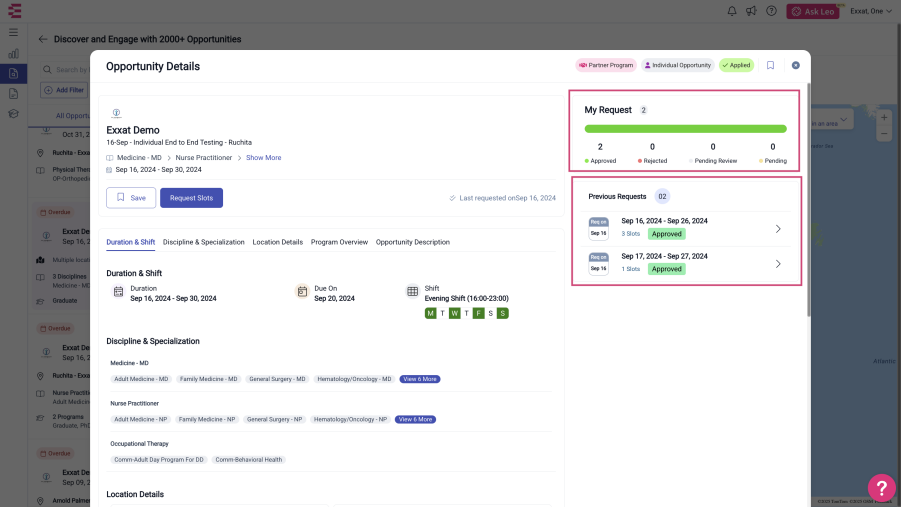
Task: Open the floating pink help button
Action: [881, 488]
